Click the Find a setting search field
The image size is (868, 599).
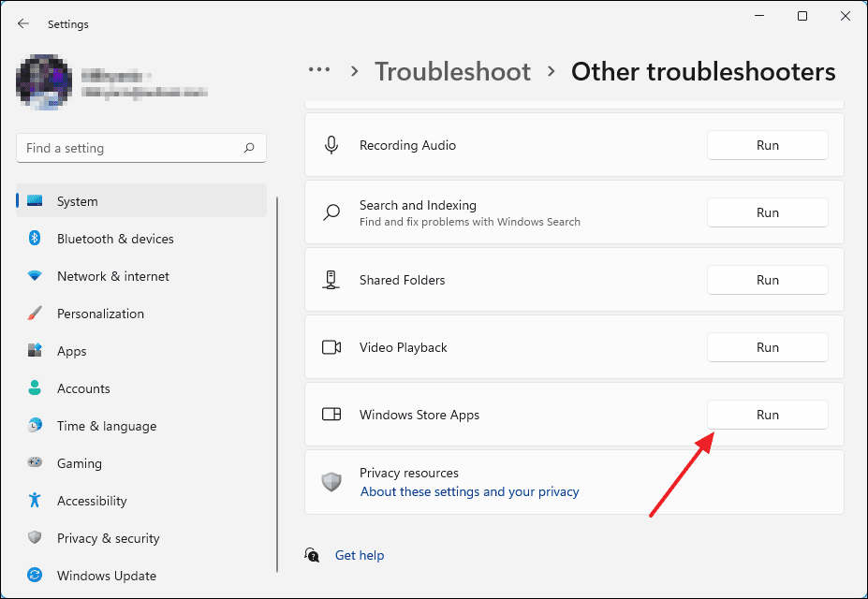click(x=141, y=148)
